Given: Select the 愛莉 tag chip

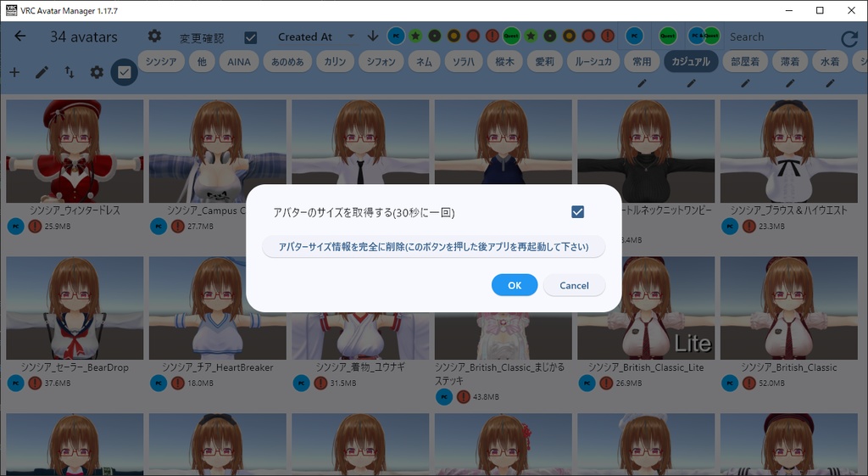Looking at the screenshot, I should pos(544,61).
